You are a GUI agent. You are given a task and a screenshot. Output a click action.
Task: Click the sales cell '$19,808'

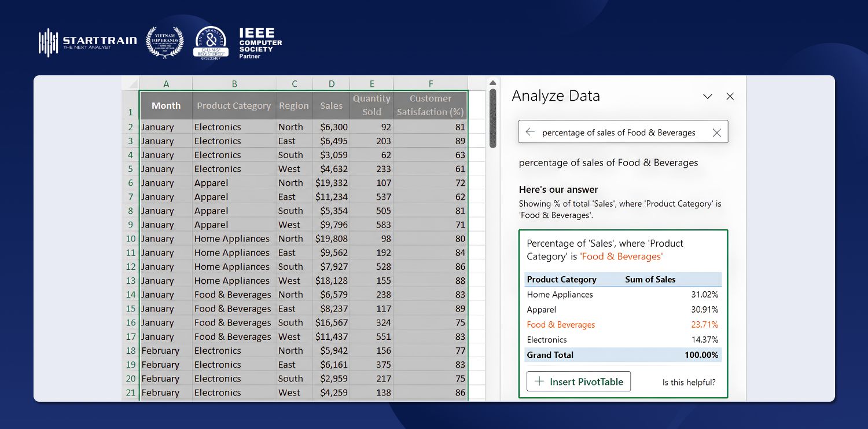[x=331, y=239]
